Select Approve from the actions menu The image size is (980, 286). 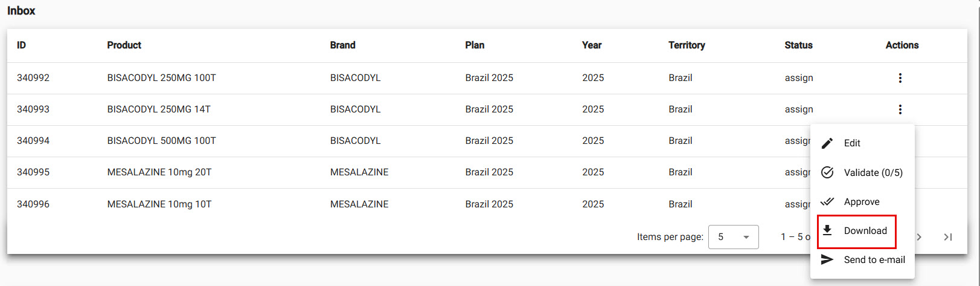861,202
